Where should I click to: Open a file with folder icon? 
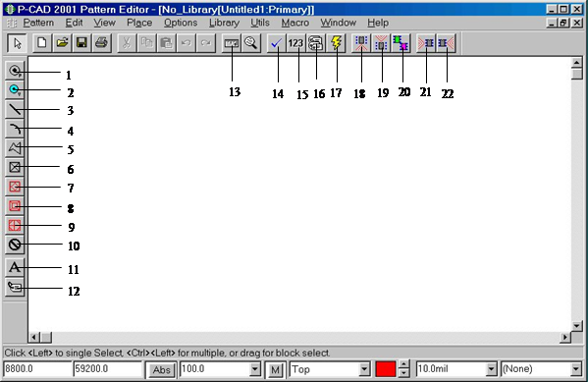[62, 43]
